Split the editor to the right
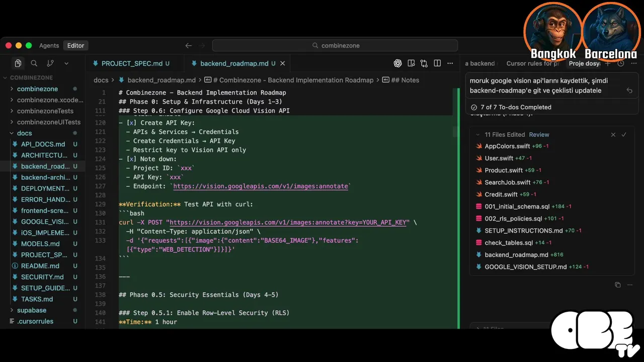The width and height of the screenshot is (644, 362). pos(437,63)
